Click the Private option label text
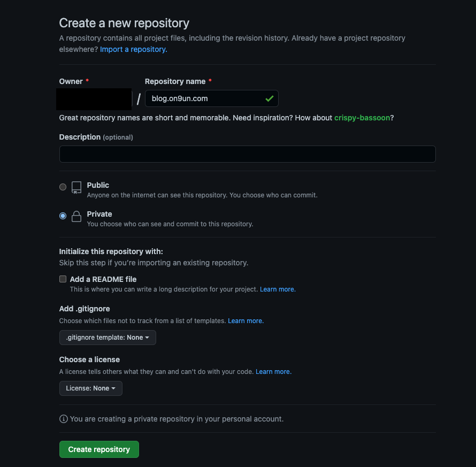The image size is (476, 467). click(99, 214)
